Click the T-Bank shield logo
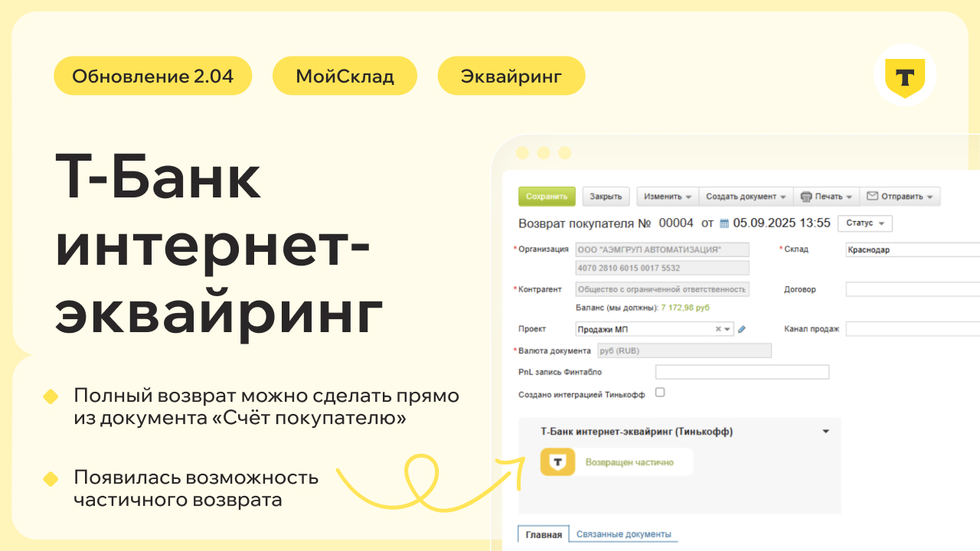The height and width of the screenshot is (551, 980). 905,77
